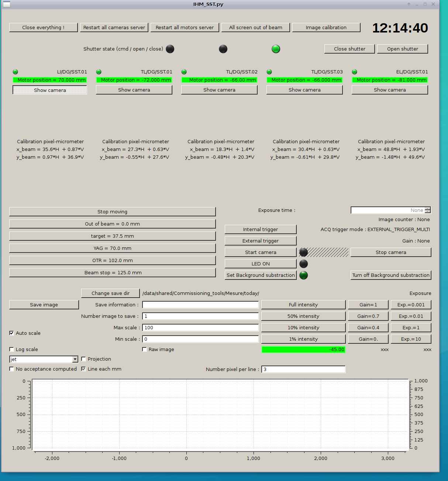Click LED indicator beside Start camera
This screenshot has width=448, height=481.
(303, 252)
